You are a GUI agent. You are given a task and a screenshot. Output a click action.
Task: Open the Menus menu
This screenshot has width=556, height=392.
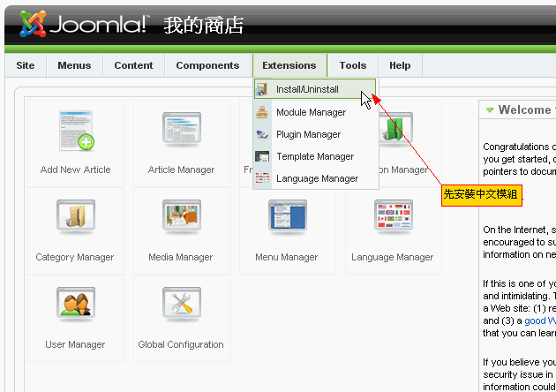[74, 65]
